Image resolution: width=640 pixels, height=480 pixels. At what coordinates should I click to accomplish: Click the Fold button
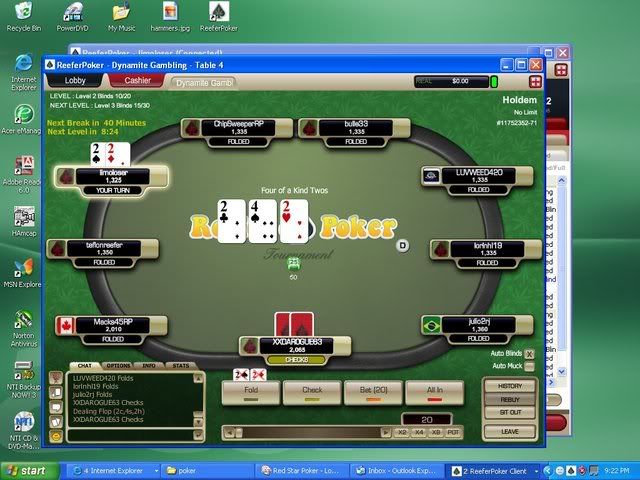pyautogui.click(x=251, y=393)
